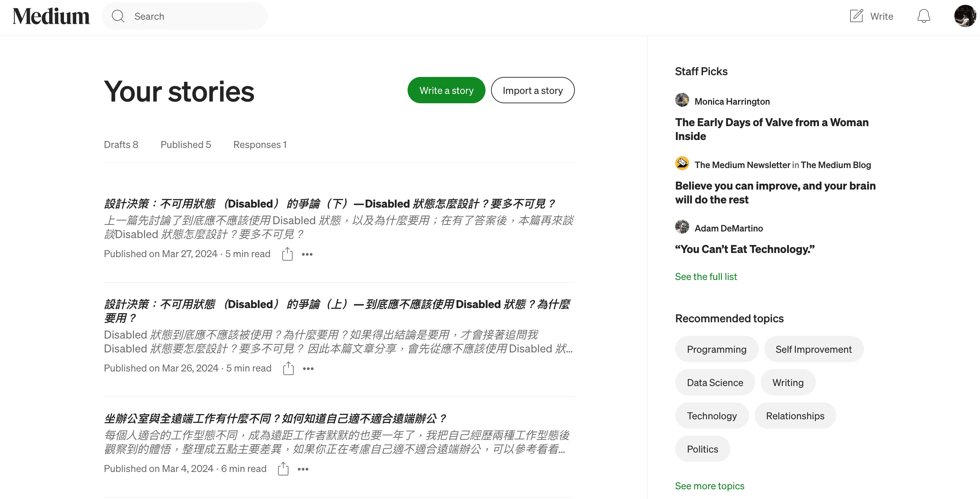The width and height of the screenshot is (980, 499).
Task: Open more options for Mar 4 story
Action: click(303, 469)
